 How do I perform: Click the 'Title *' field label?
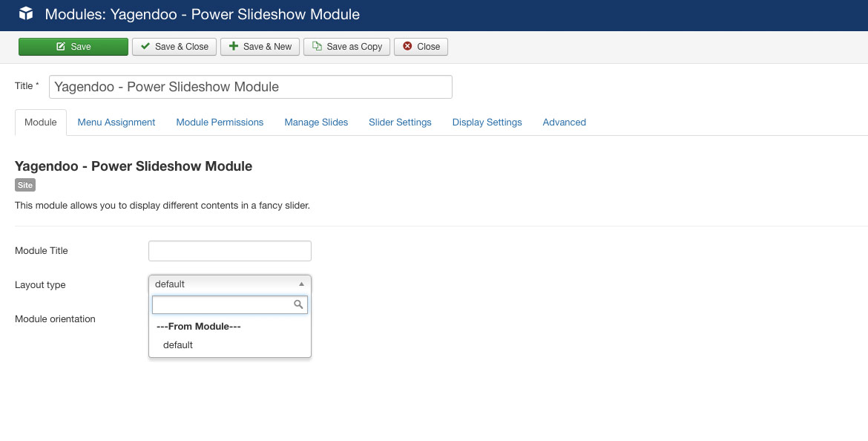pyautogui.click(x=27, y=86)
